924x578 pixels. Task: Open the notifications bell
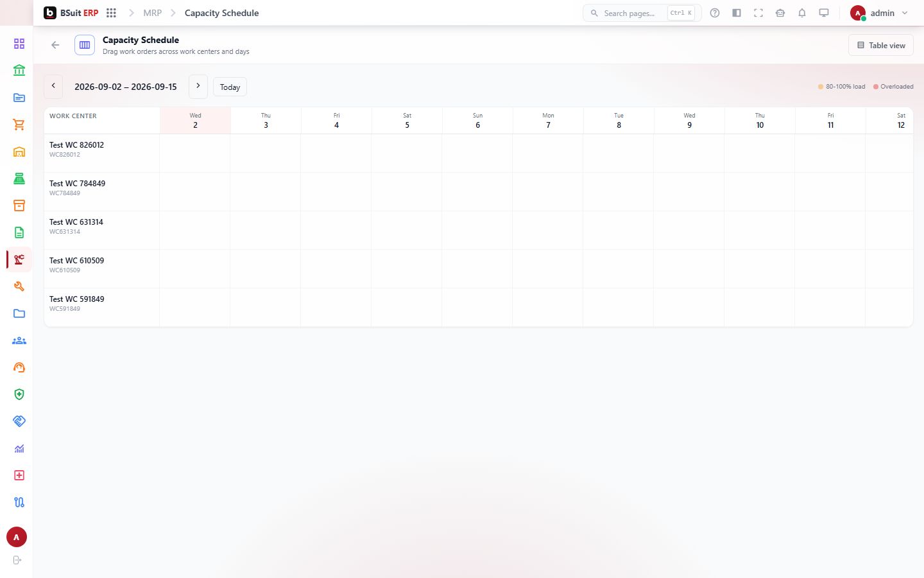point(802,13)
